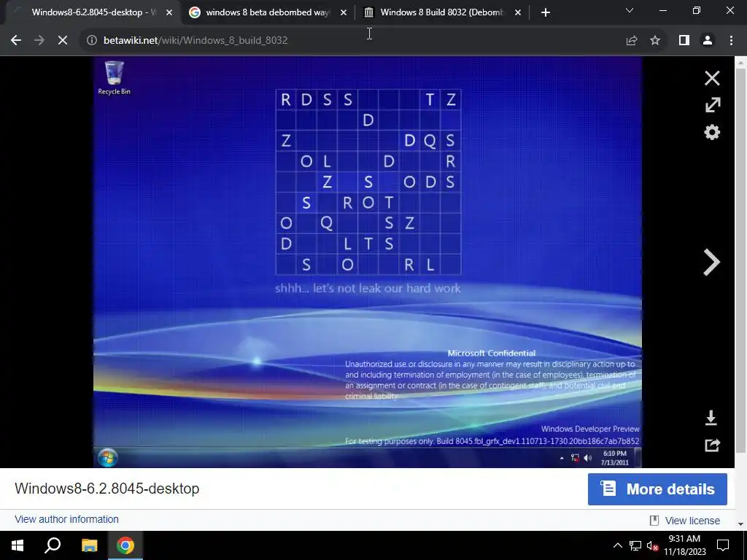Close the Windows8-6.2.8045-desktop tab
This screenshot has width=747, height=560.
pos(169,12)
